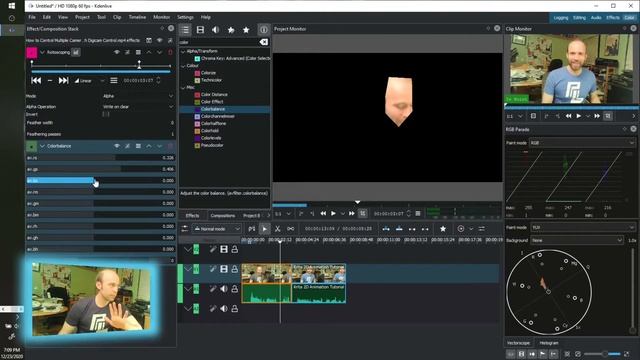Toggle Rotoscoping effect visibility eye

click(x=117, y=52)
